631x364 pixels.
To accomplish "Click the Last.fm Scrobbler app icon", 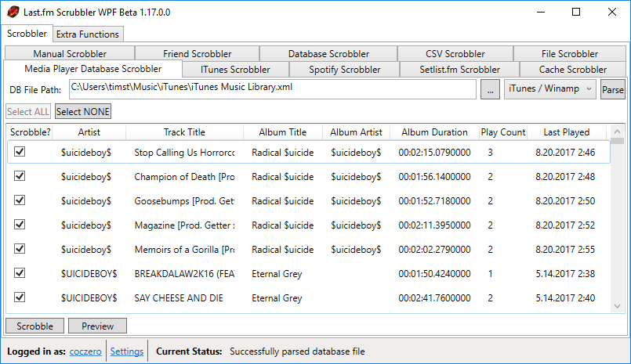I will point(12,12).
